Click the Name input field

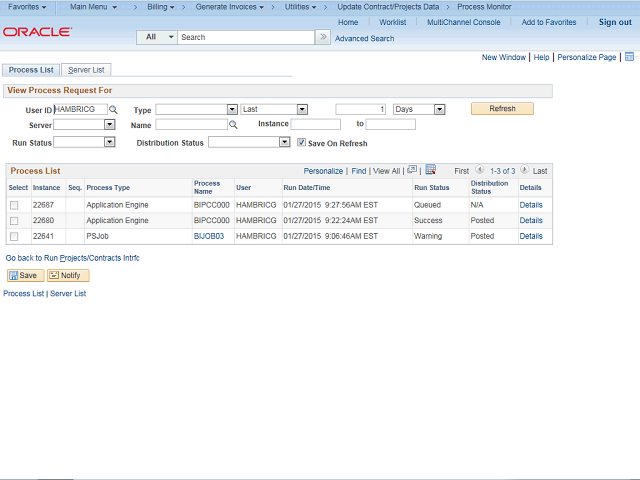tap(191, 124)
